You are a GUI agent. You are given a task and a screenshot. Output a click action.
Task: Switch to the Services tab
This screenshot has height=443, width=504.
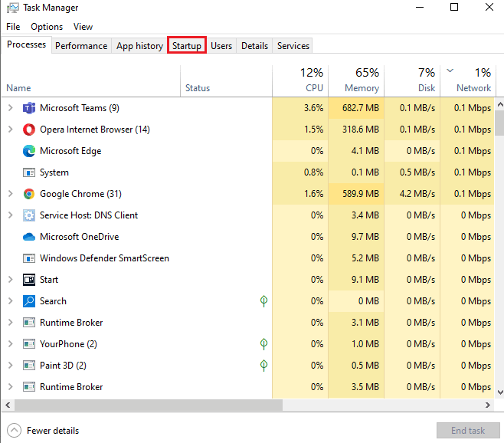click(x=293, y=46)
